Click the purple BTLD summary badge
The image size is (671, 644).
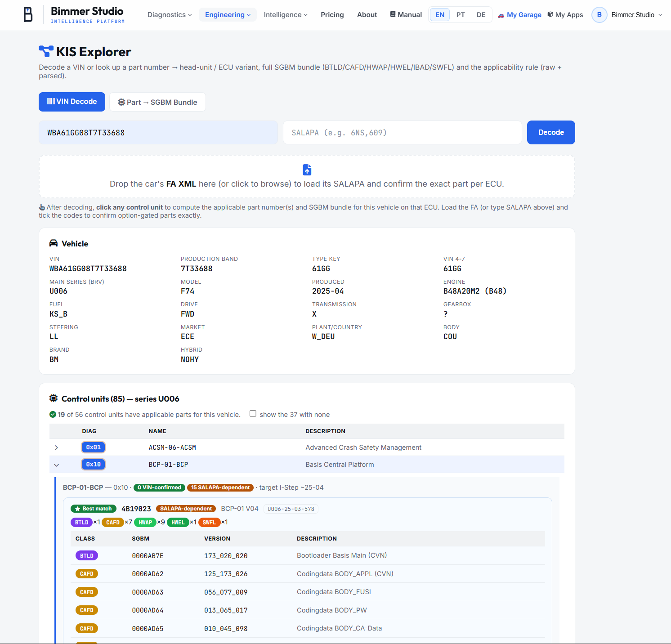pyautogui.click(x=81, y=522)
